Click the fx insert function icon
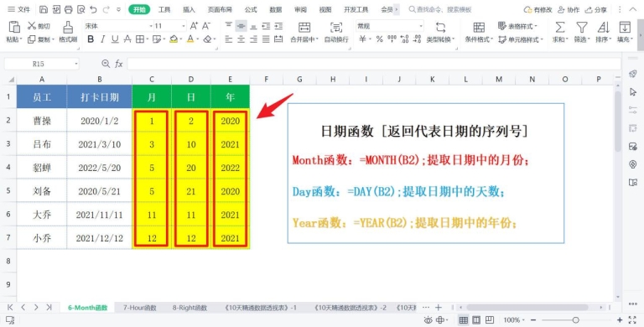 [x=119, y=64]
